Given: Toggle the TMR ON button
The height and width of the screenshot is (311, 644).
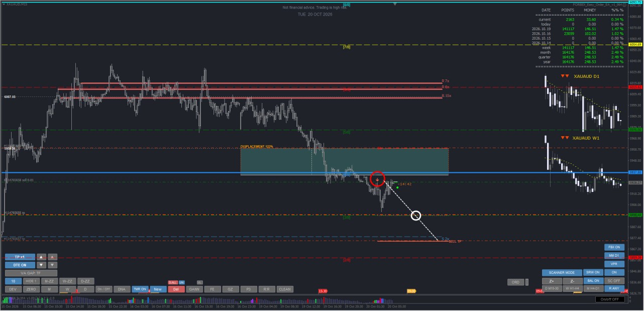Looking at the screenshot, I should (x=140, y=289).
